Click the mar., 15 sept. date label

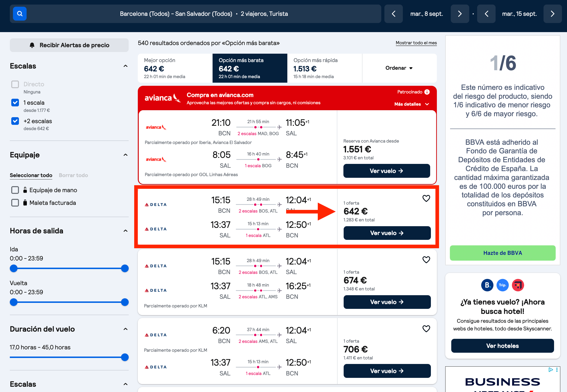tap(519, 14)
